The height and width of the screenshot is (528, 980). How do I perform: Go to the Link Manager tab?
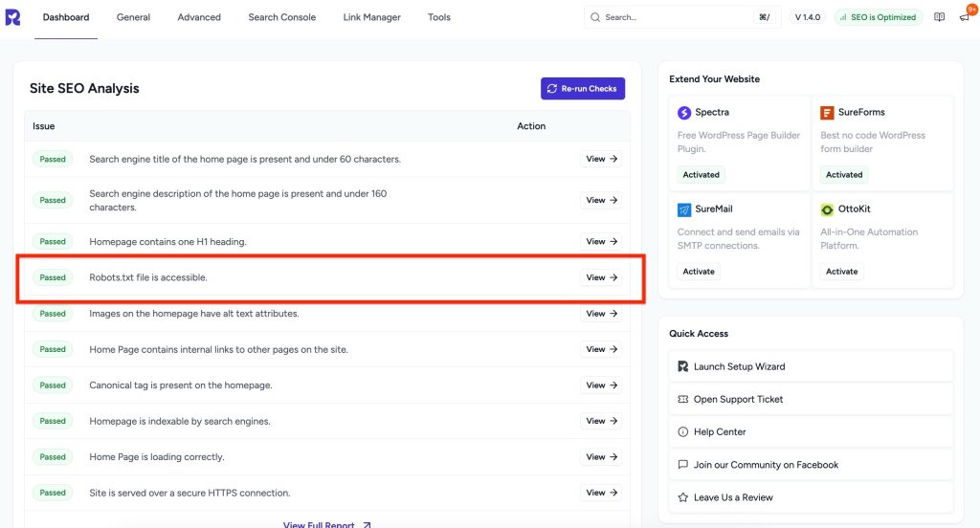point(371,17)
